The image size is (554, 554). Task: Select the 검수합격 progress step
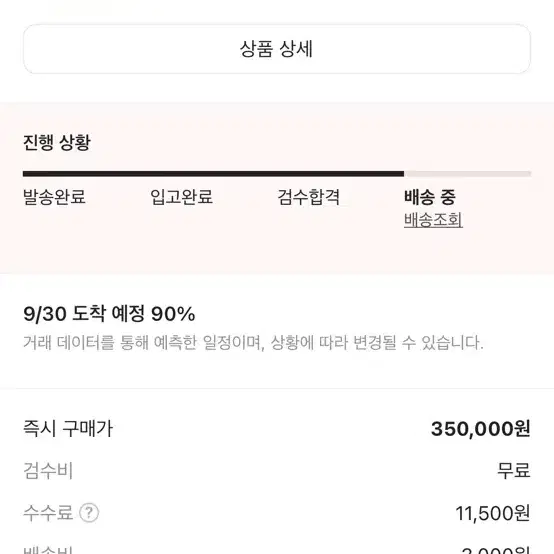click(x=308, y=197)
